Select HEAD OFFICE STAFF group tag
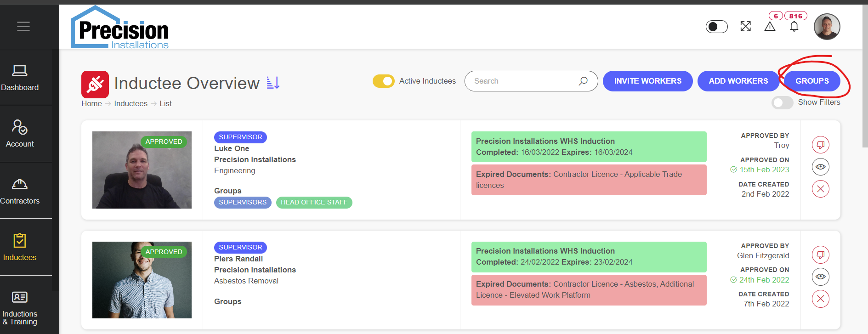 coord(314,202)
